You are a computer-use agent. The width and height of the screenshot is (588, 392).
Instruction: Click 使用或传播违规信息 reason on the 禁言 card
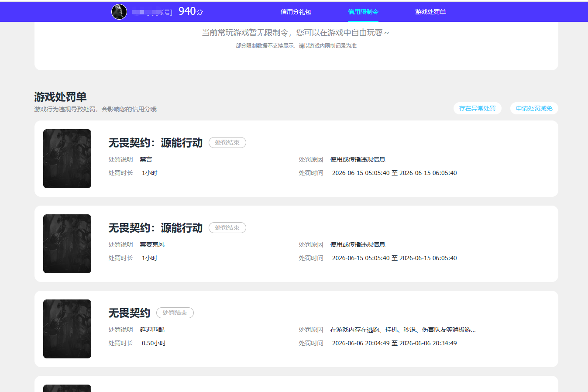tap(358, 159)
